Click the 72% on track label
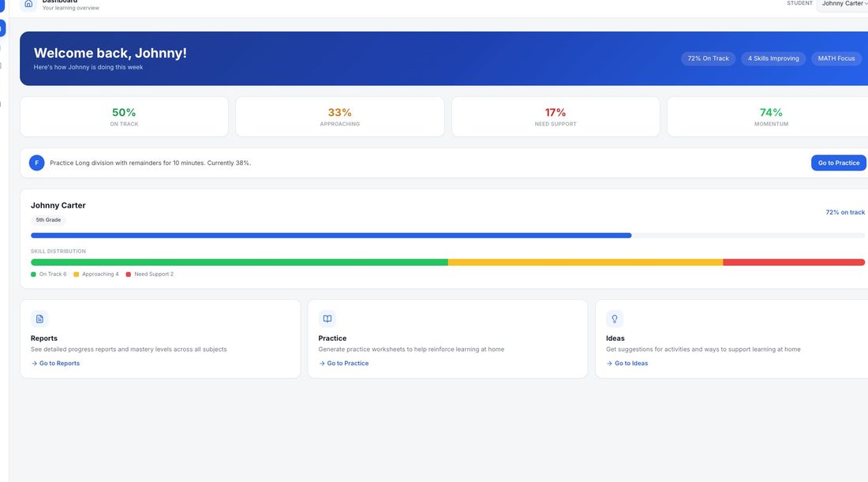Screen dimensions: 868x482 845,212
